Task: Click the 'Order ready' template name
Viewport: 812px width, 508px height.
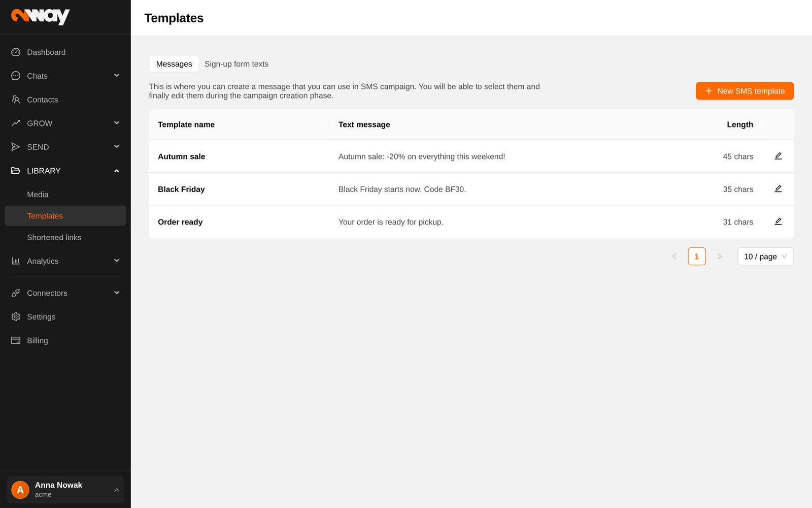Action: coord(180,222)
